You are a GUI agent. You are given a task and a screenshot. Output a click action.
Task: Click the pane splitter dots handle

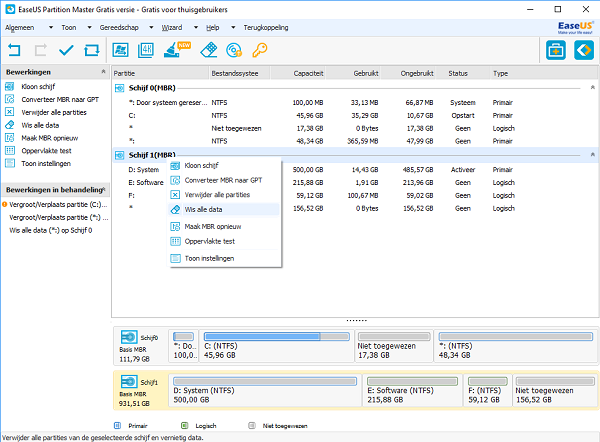click(356, 321)
